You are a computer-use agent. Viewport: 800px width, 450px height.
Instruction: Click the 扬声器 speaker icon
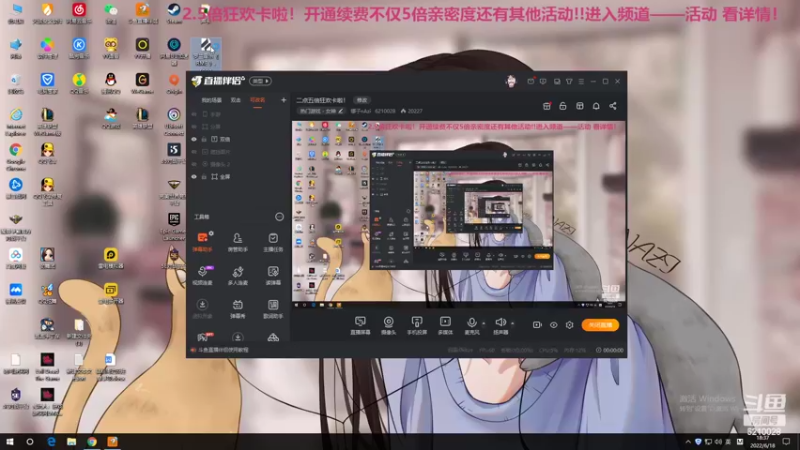tap(500, 322)
